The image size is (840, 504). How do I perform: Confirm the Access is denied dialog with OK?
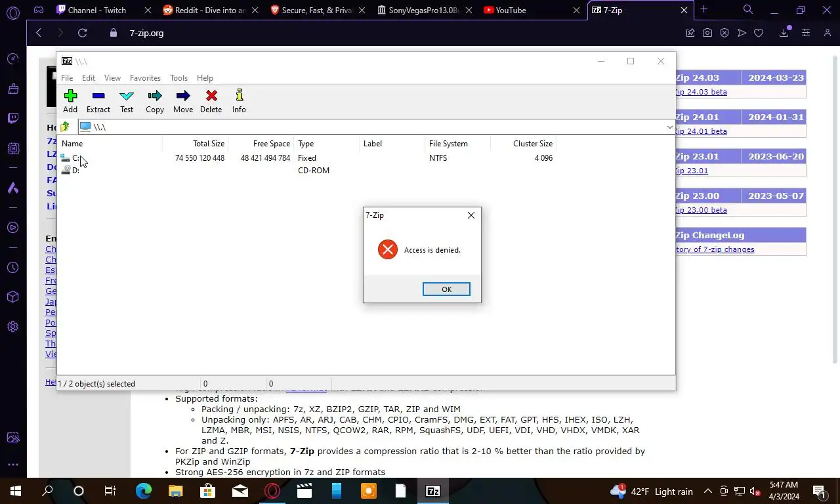(446, 289)
